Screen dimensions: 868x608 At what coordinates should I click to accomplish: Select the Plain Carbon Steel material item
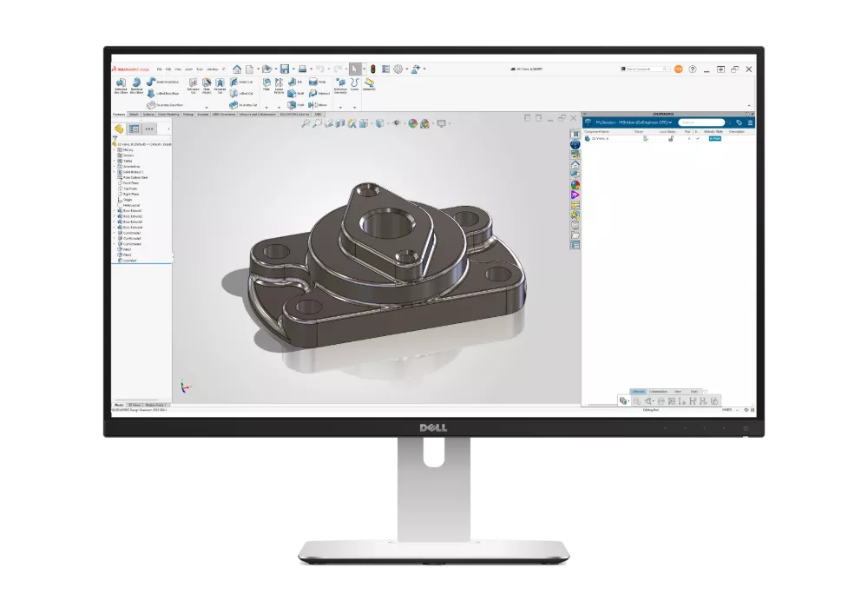(133, 178)
